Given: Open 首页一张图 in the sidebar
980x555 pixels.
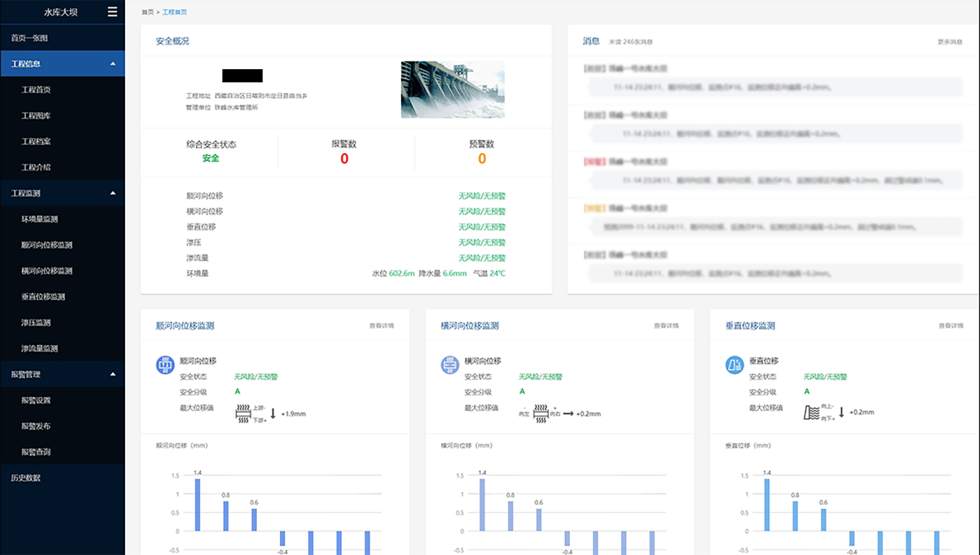Looking at the screenshot, I should 30,38.
